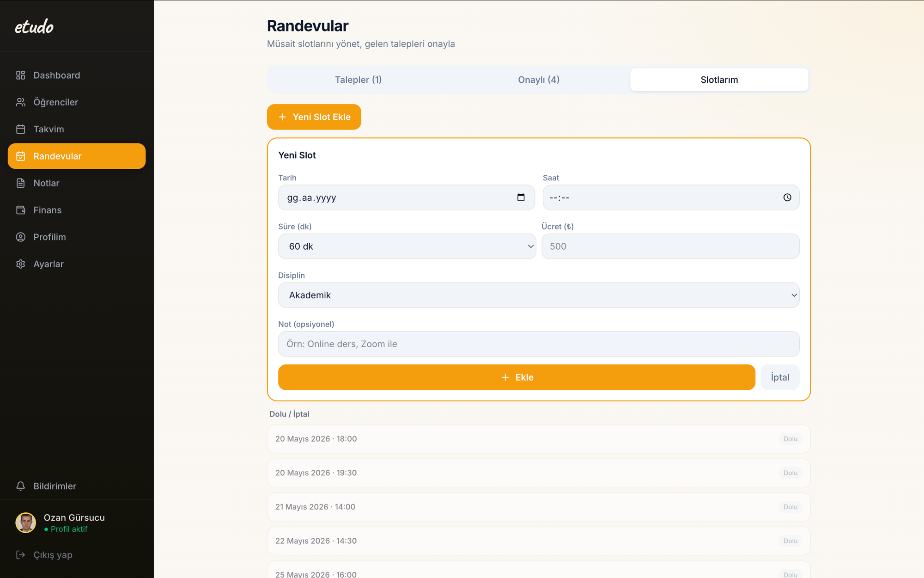Screen dimensions: 924x578
Task: Click the Finans wallet icon
Action: point(20,210)
